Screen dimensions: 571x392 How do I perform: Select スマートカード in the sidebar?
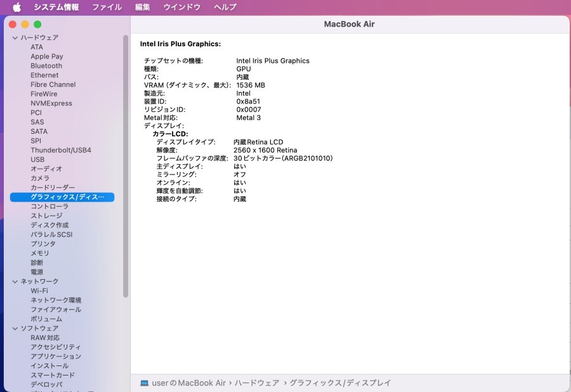(53, 376)
